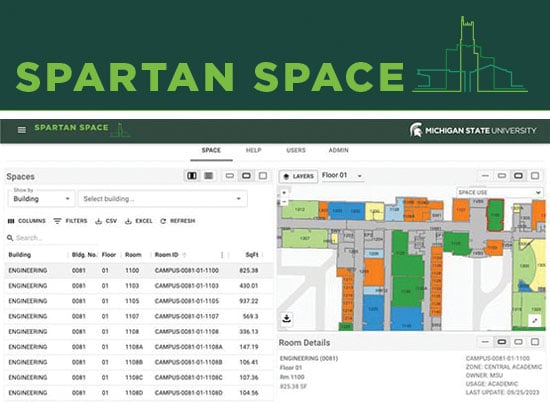The image size is (550, 410).
Task: Select the SPACE tab
Action: [211, 150]
